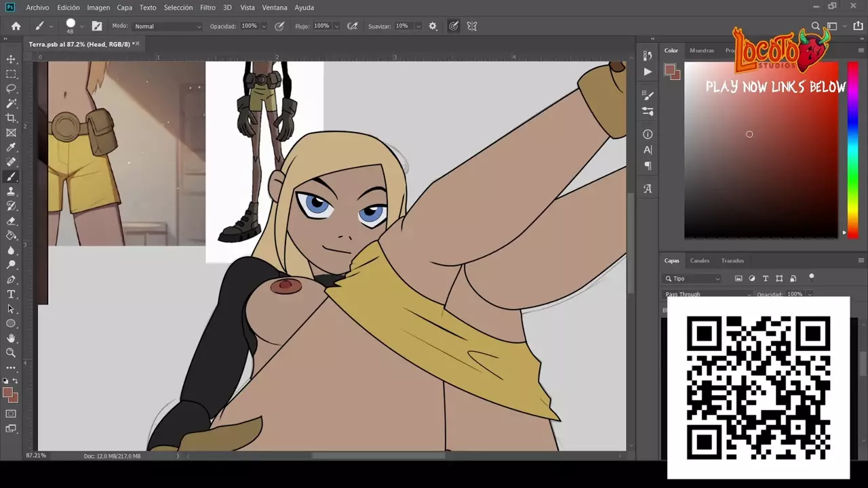The image size is (868, 488).
Task: Turn layer filtering on or off
Action: click(811, 277)
